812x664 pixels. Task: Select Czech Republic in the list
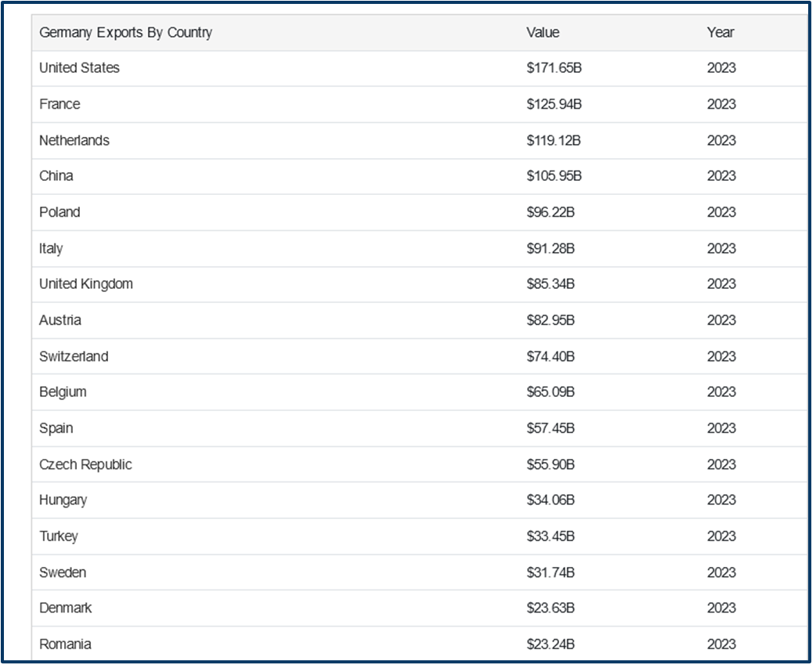[85, 464]
